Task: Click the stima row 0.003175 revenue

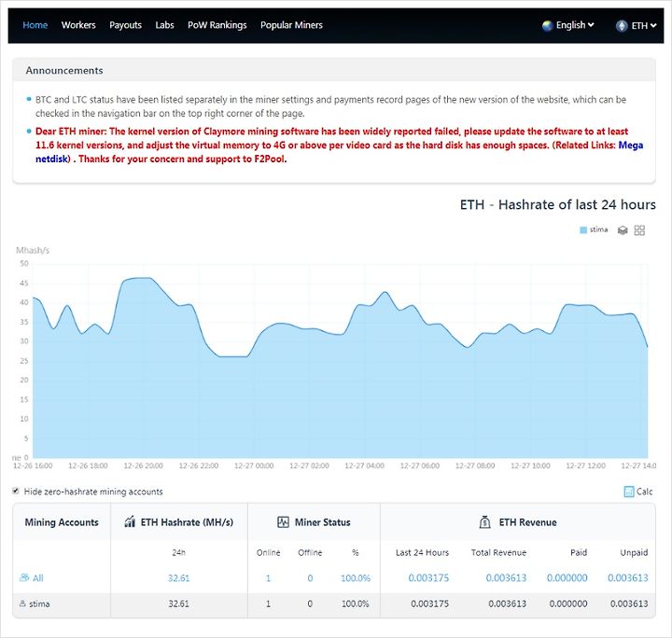Action: [x=430, y=603]
